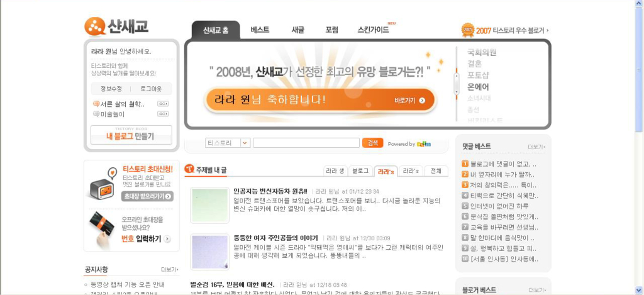The image size is (644, 295).
Task: Click 분식집 쫄면처럼 맛있게 entry
Action: [x=504, y=216]
